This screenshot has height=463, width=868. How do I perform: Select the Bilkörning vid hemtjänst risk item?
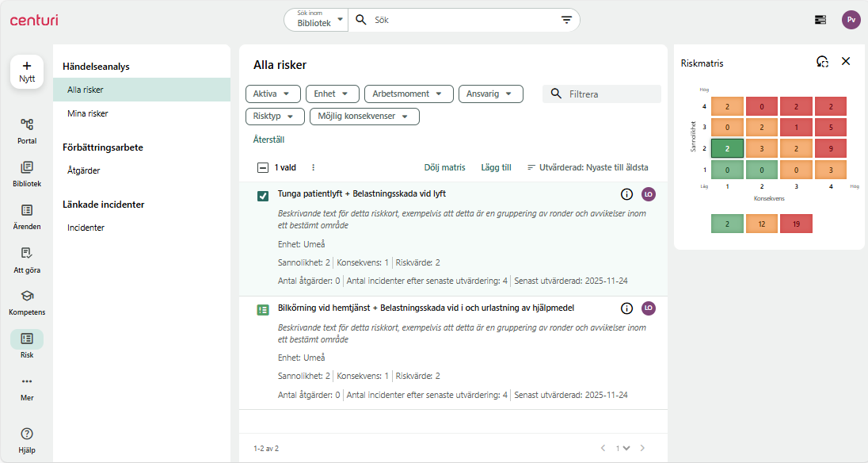[x=263, y=310]
